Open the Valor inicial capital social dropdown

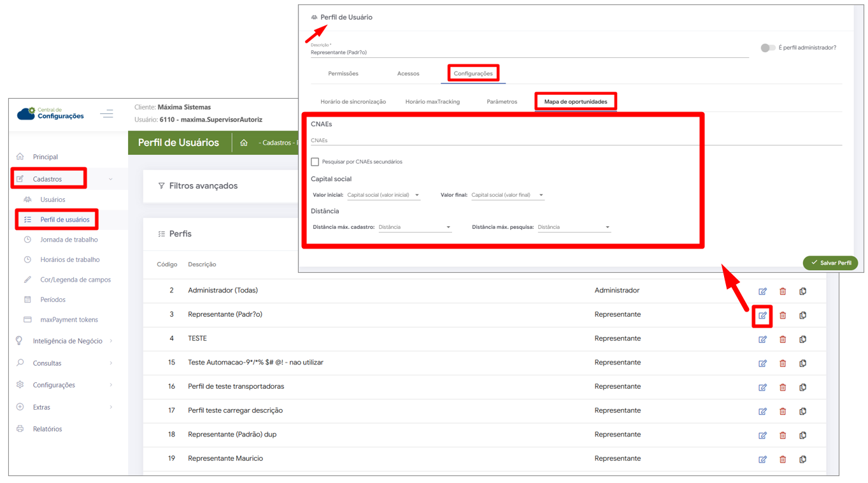[383, 195]
